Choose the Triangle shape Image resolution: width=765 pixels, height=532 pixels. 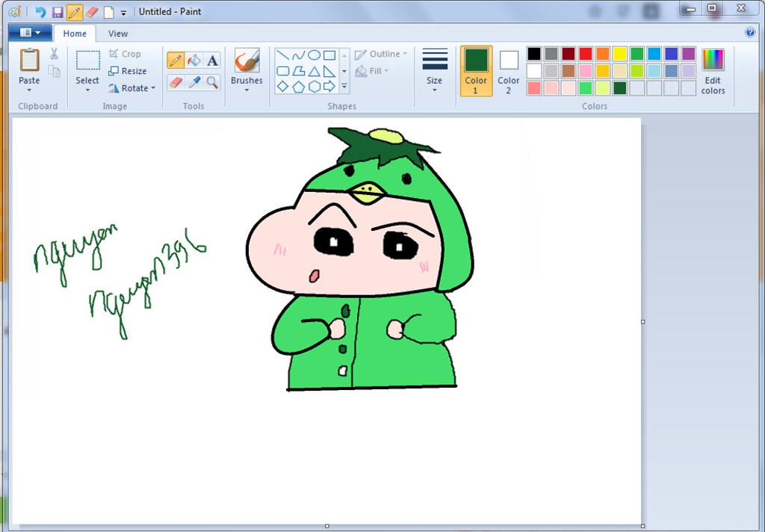point(315,71)
